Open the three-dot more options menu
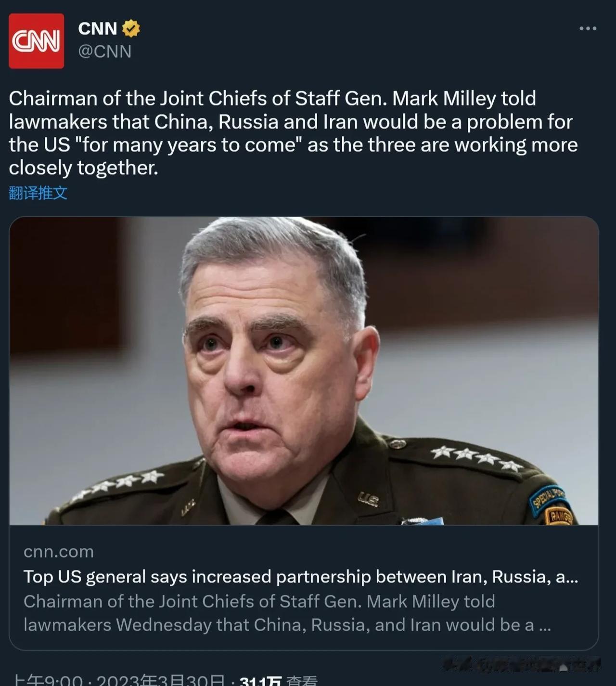 click(588, 29)
